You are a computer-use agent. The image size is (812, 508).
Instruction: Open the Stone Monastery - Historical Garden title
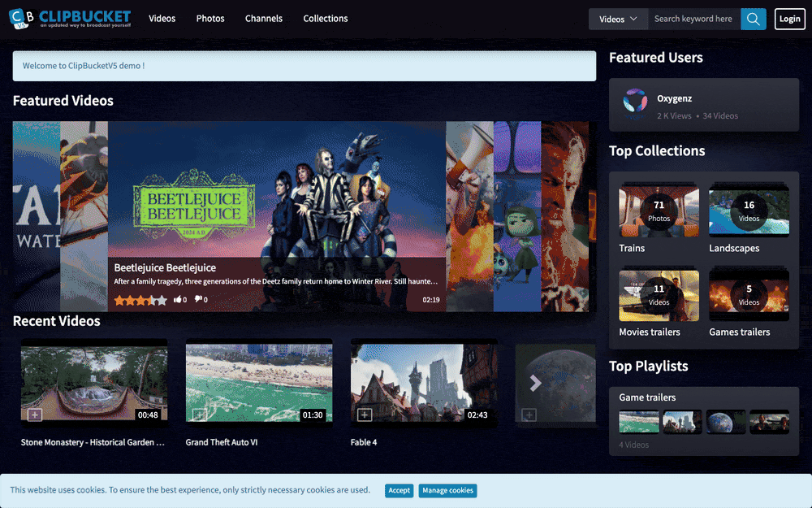(93, 442)
